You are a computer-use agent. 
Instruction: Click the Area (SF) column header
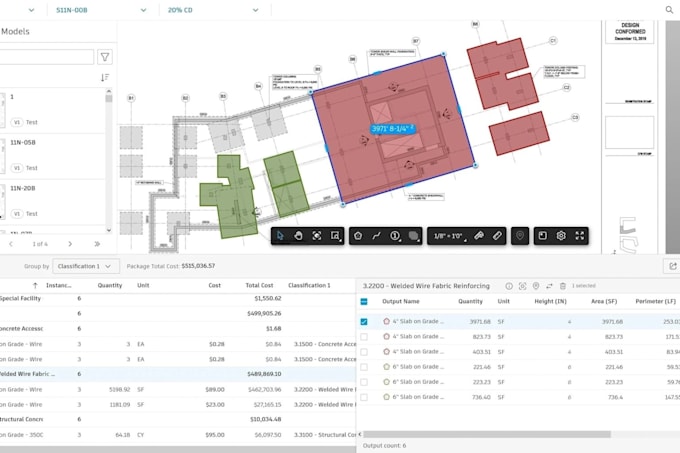[604, 301]
